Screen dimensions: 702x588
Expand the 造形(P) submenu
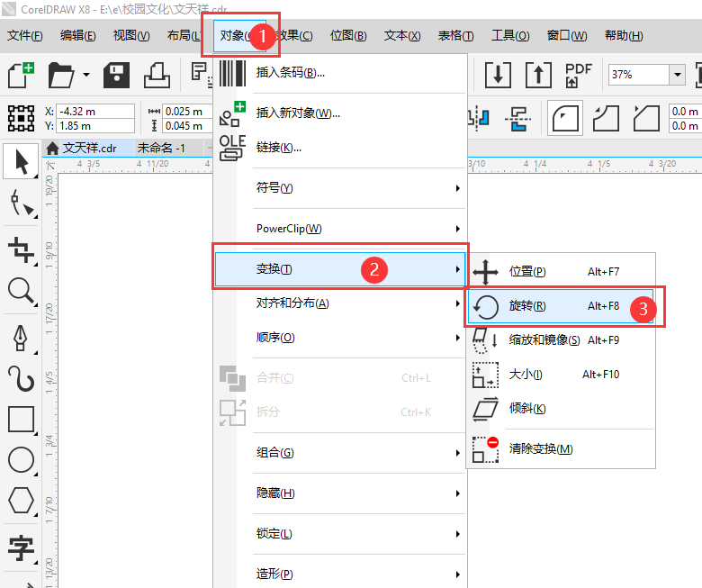340,574
